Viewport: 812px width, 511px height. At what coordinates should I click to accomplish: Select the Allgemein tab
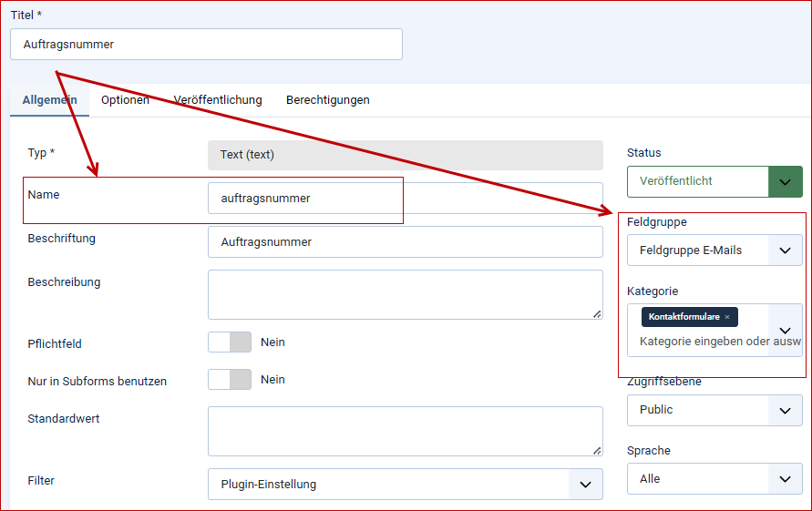[x=49, y=100]
